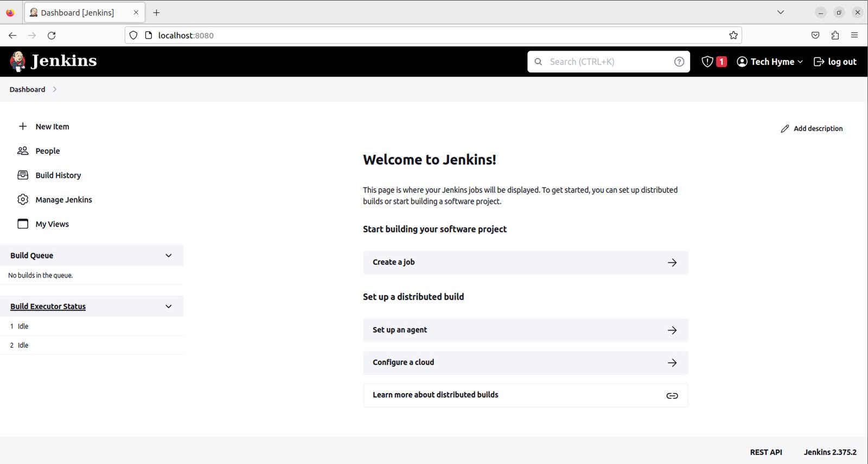This screenshot has width=868, height=464.
Task: Expand the Dashboard breadcrumb chevron
Action: (55, 89)
